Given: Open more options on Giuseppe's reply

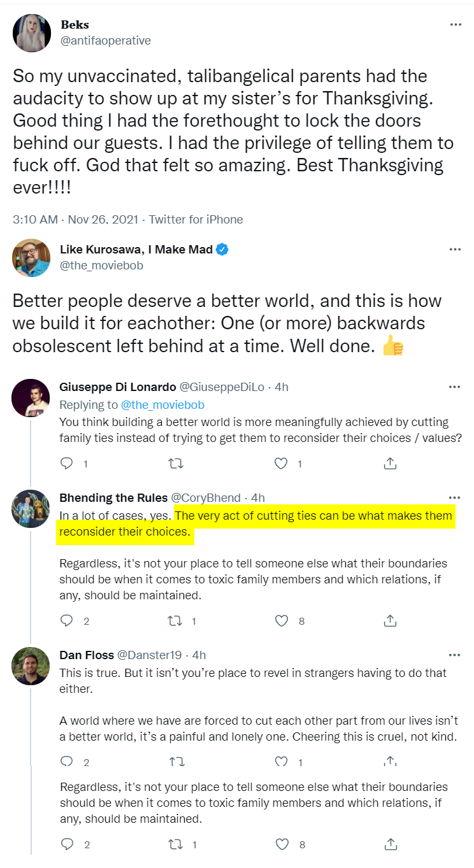Looking at the screenshot, I should coord(454,387).
